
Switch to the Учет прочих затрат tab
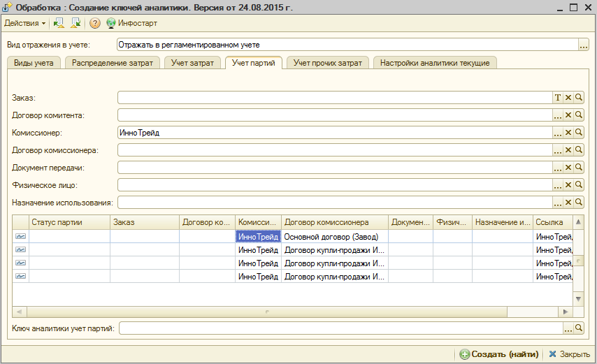(327, 63)
